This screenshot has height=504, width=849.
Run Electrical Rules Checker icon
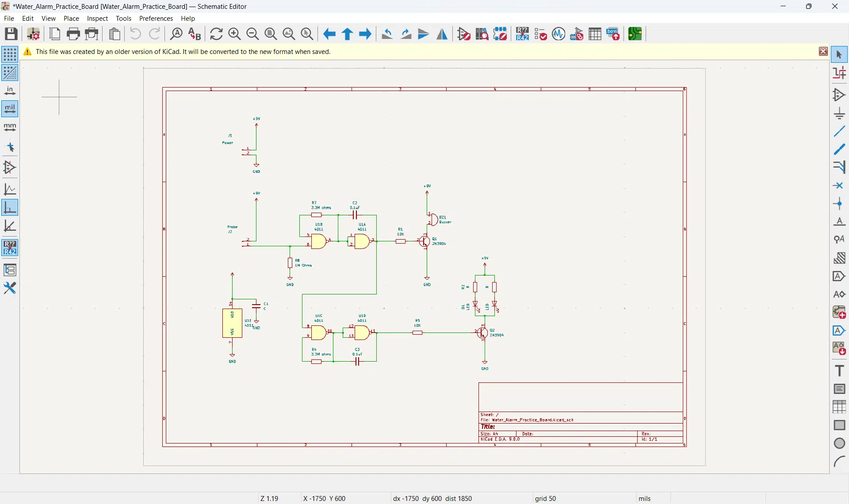(541, 34)
